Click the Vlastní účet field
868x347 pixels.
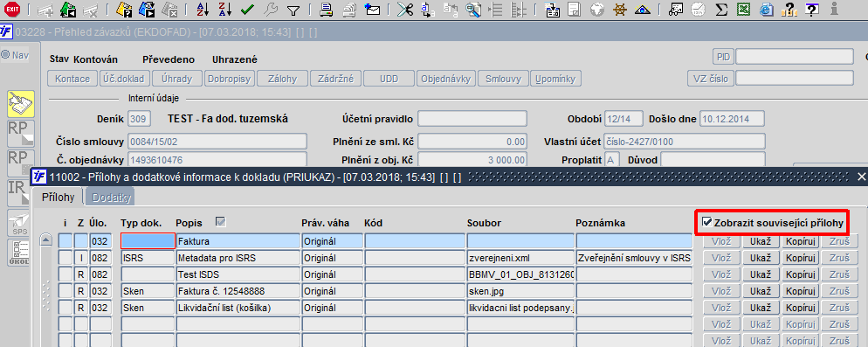tap(685, 142)
